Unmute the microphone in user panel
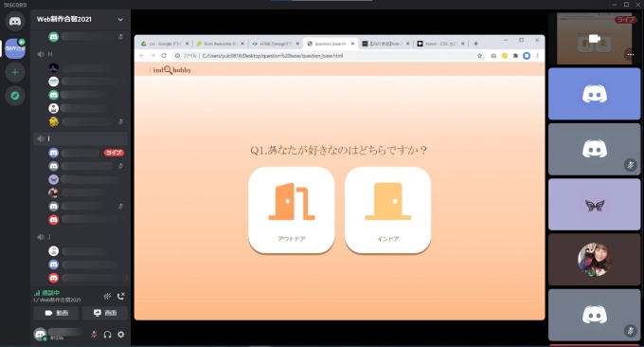Screen dimensions: 644x347 point(94,335)
